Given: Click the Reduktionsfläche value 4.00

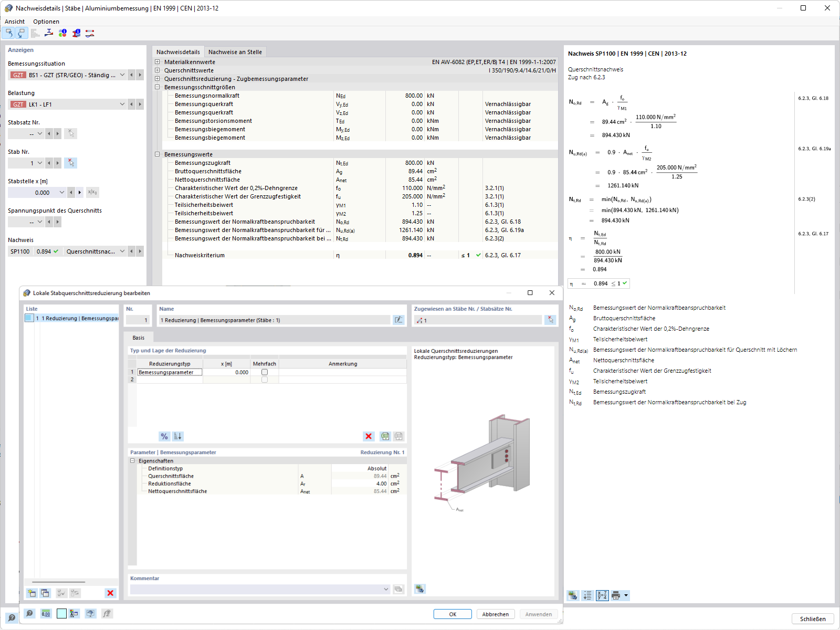Looking at the screenshot, I should (x=359, y=484).
